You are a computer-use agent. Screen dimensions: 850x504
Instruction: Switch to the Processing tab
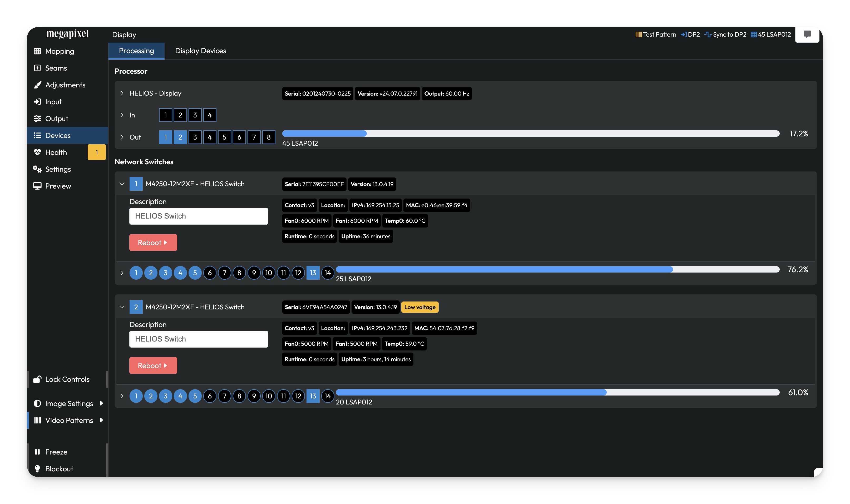click(136, 51)
